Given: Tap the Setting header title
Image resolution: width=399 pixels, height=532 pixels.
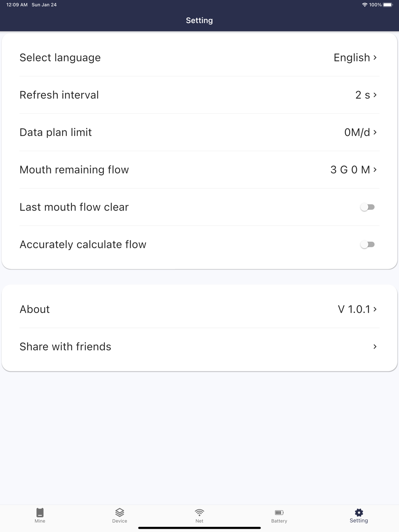Looking at the screenshot, I should (199, 20).
